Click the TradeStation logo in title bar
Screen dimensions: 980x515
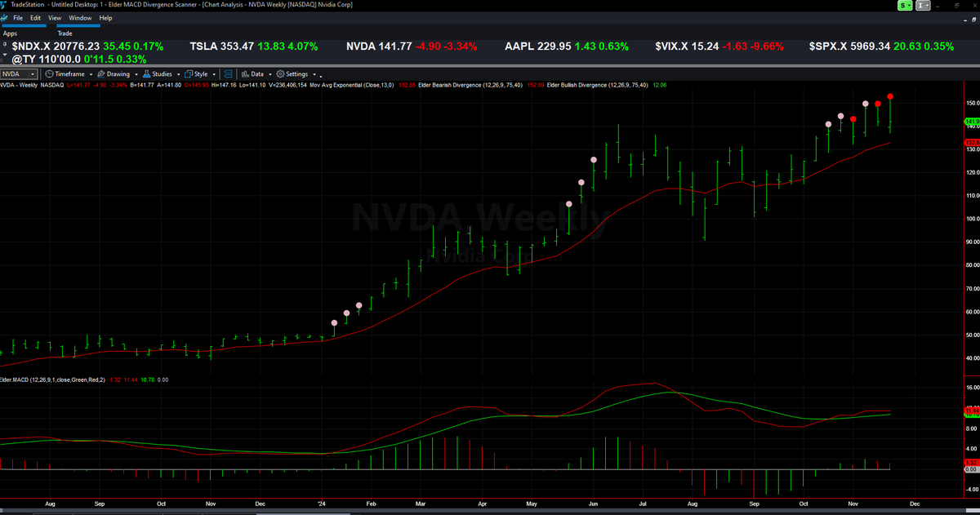tap(5, 5)
